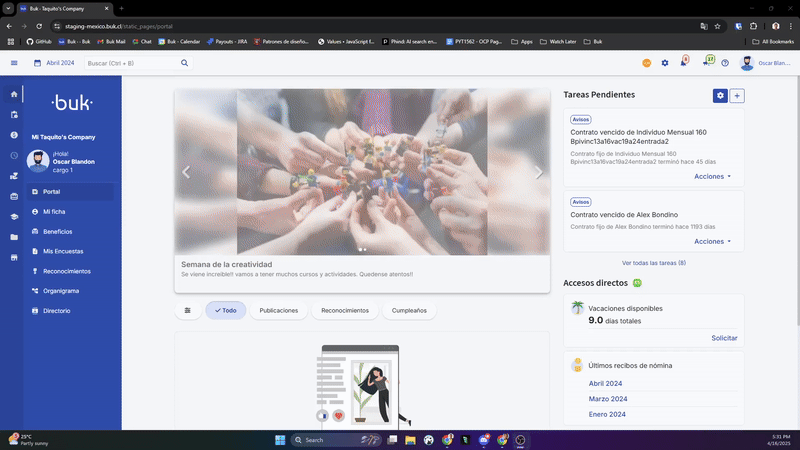
Task: Click the taskbar Search box
Action: point(336,440)
